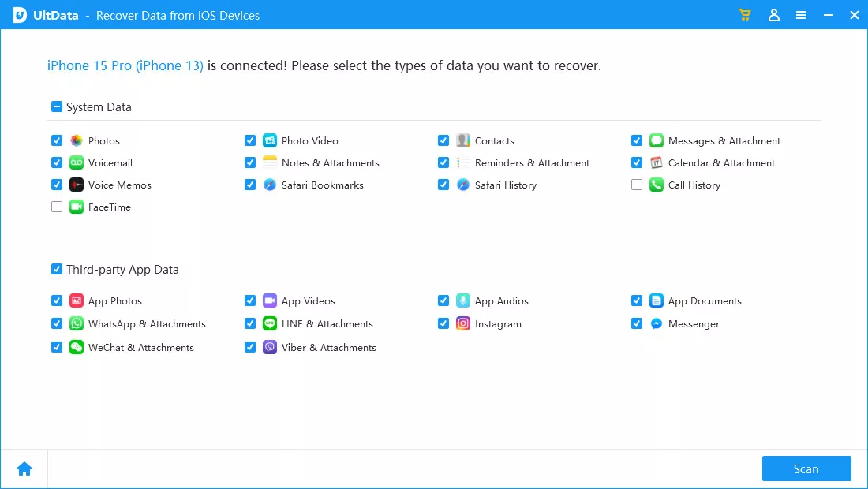
Task: Click the Scan button
Action: [806, 468]
